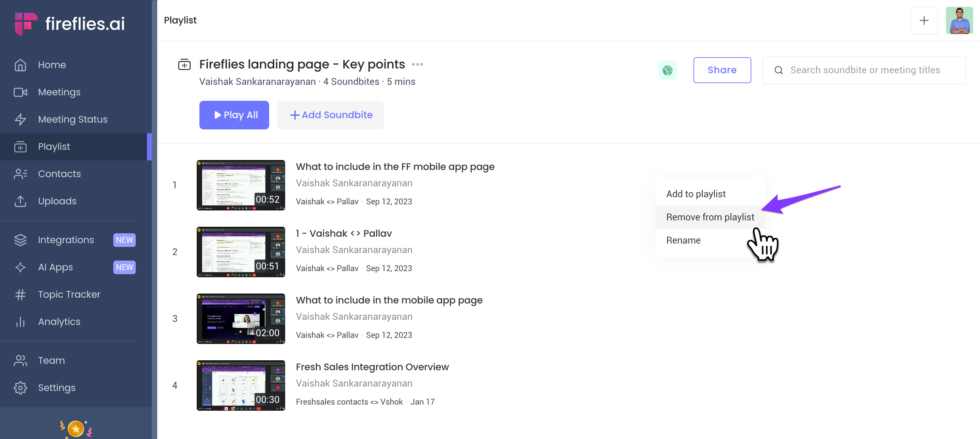Select Rename in the context menu

(710, 240)
